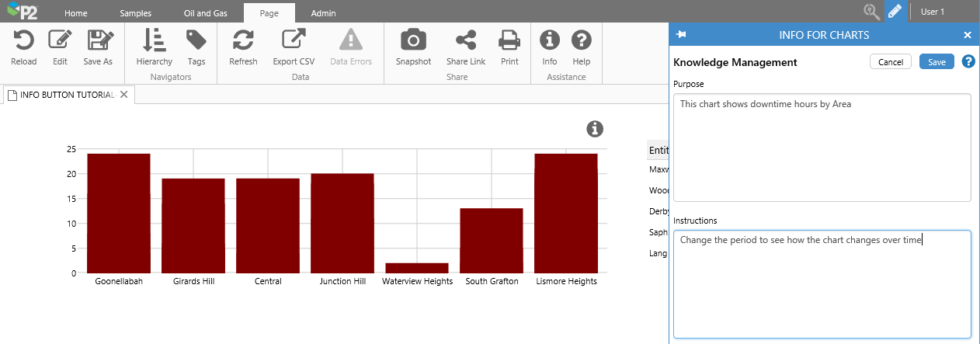Click the chart info icon above chart
This screenshot has width=980, height=344.
[x=595, y=129]
